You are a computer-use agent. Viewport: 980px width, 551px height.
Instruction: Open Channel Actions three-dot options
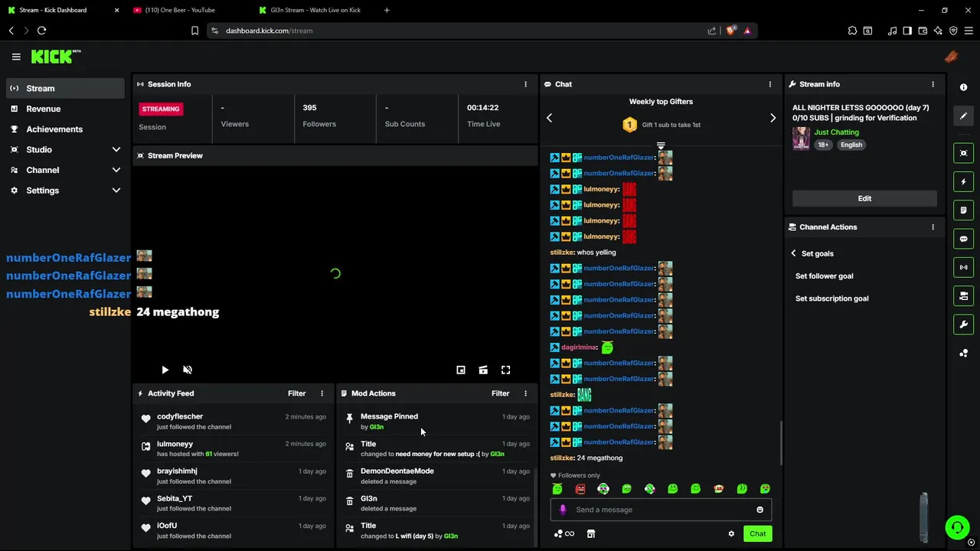pos(933,227)
